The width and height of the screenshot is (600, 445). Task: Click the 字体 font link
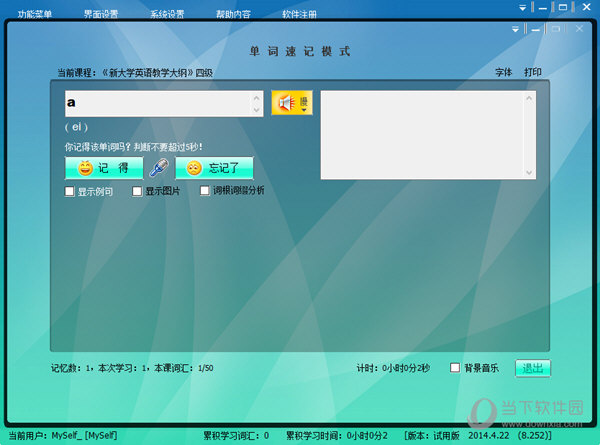[x=503, y=72]
